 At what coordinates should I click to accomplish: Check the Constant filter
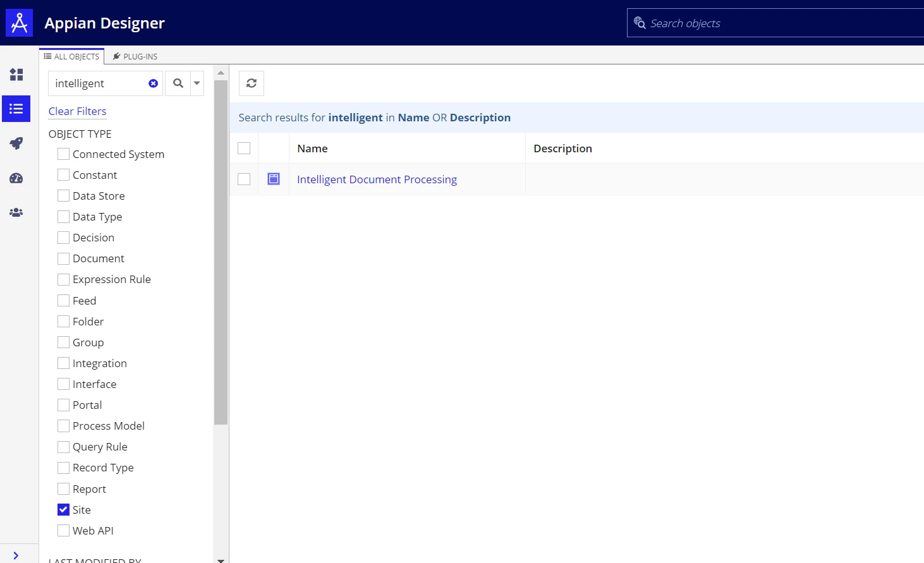point(63,175)
